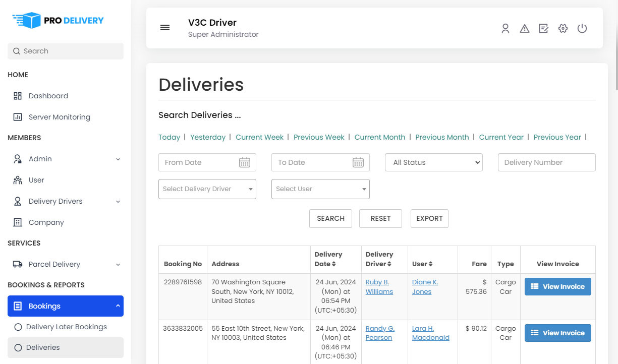Open the profile icon in the header
Viewport: 618px width, 364px height.
point(505,29)
